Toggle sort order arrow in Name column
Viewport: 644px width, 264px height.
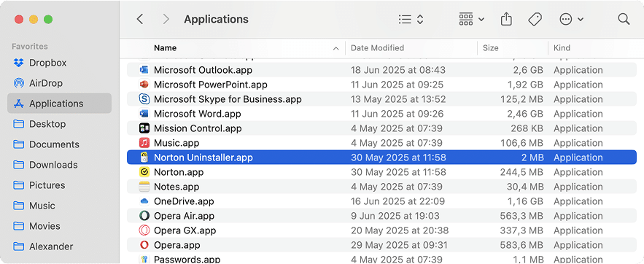coord(336,48)
